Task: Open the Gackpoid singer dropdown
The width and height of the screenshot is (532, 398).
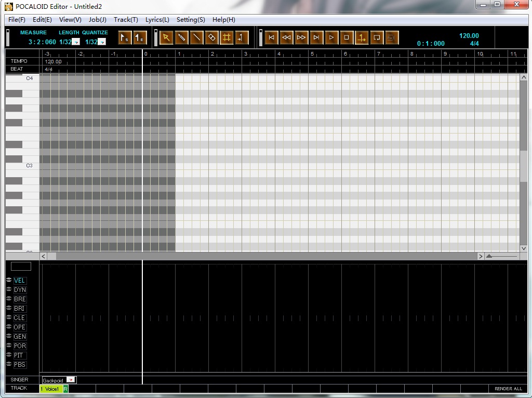Action: pyautogui.click(x=71, y=380)
